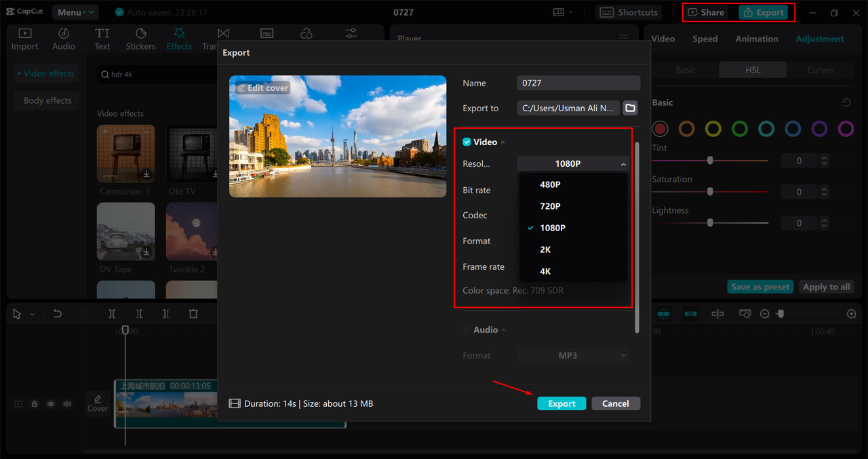Toggle main track magnet snapping
The image size is (868, 459).
tap(663, 314)
